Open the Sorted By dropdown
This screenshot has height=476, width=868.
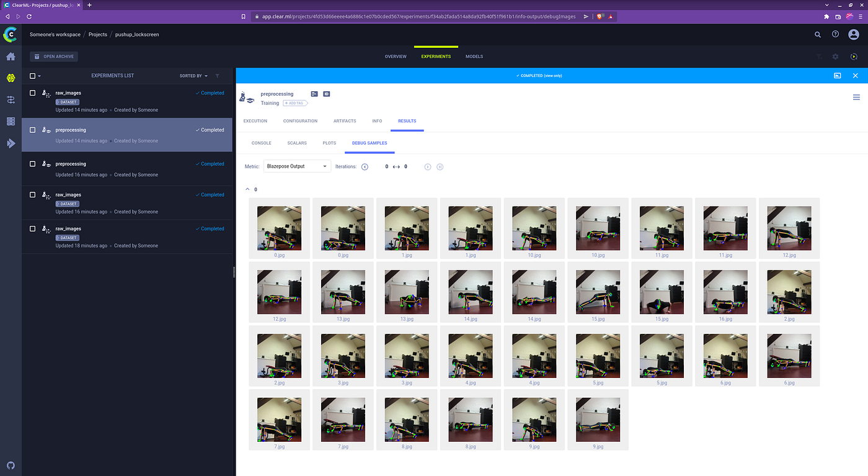193,76
